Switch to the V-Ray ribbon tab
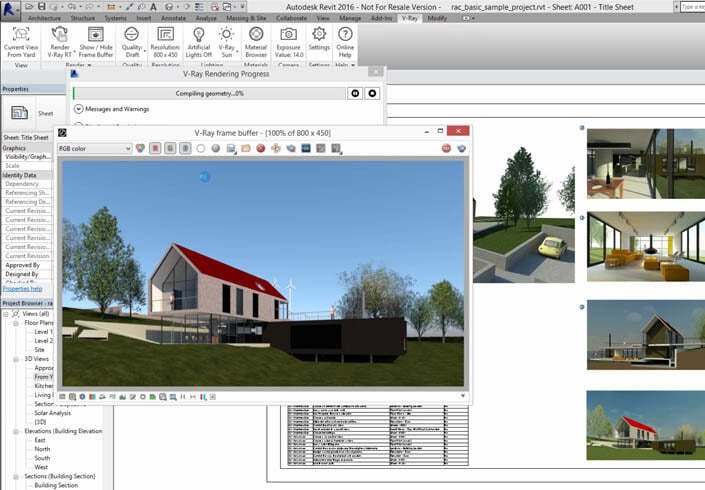Screen dimensions: 705x490 pyautogui.click(x=410, y=18)
